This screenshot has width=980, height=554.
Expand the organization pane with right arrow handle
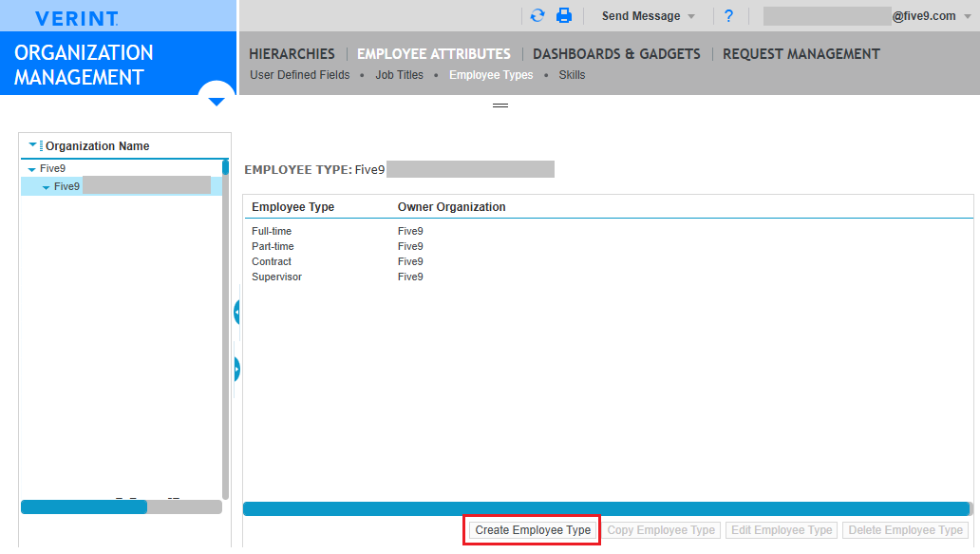click(x=236, y=370)
